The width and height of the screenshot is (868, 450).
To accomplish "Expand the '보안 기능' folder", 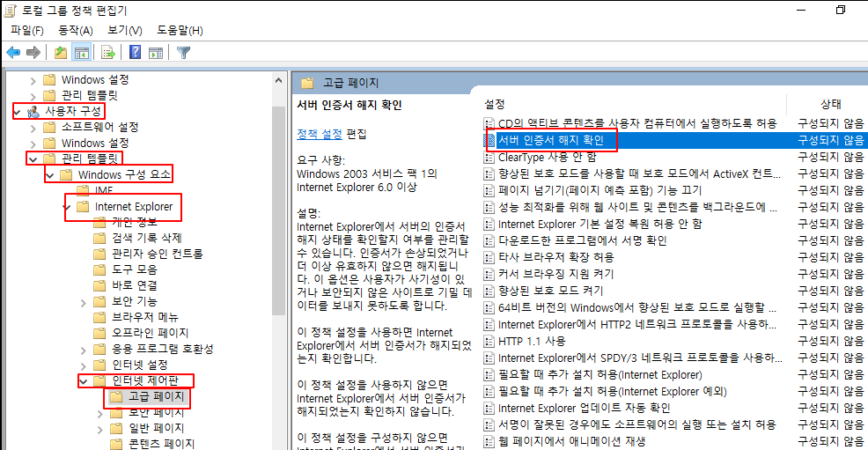I will (83, 302).
